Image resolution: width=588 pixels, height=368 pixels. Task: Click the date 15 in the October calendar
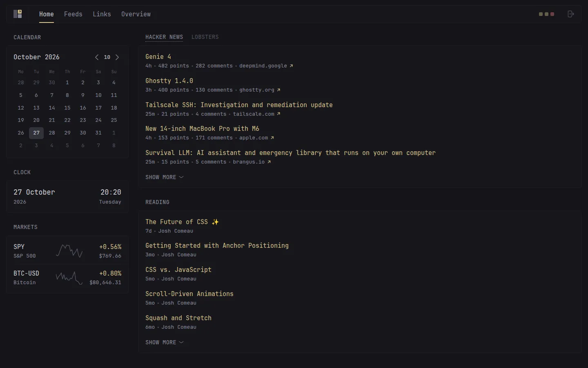(x=67, y=108)
